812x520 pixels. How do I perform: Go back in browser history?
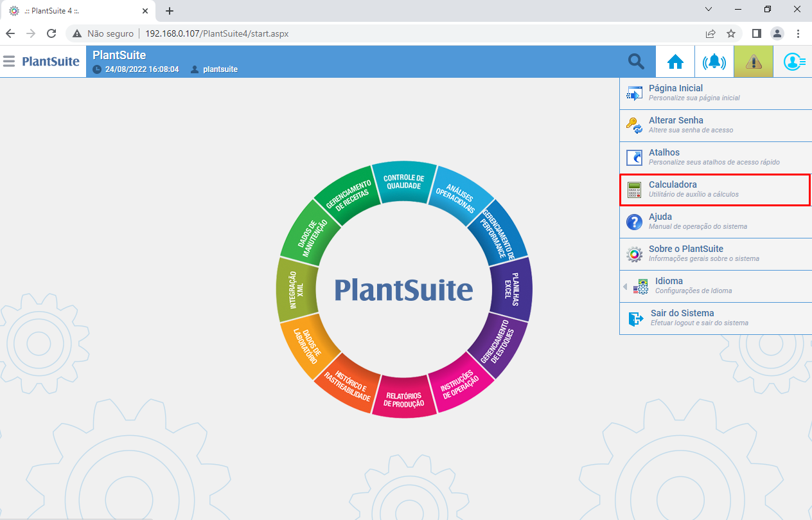tap(10, 33)
